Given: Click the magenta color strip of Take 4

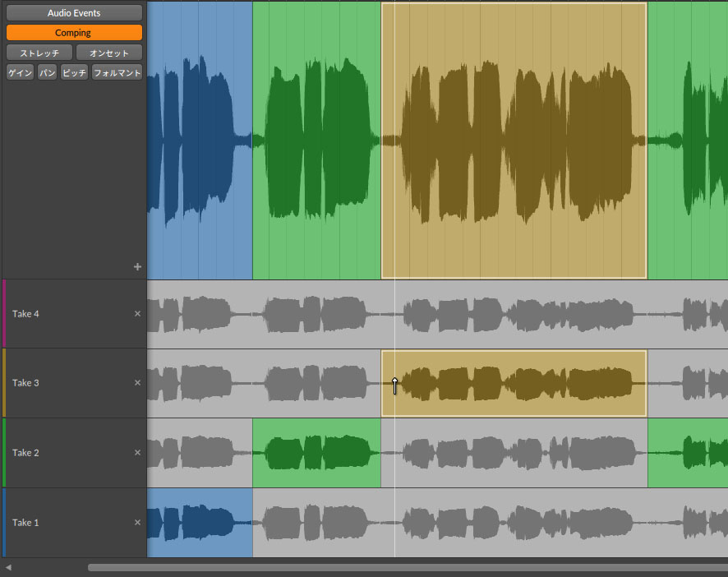Looking at the screenshot, I should click(x=4, y=314).
